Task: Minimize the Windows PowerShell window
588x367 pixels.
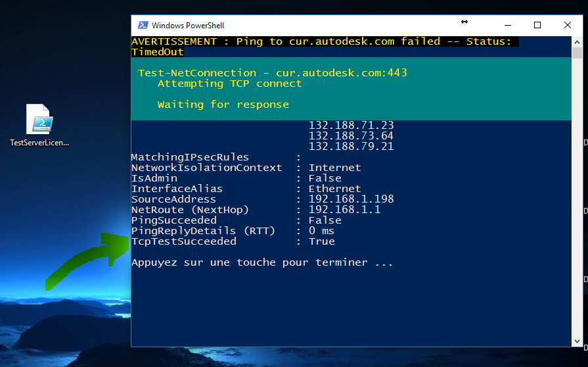Action: pos(507,25)
